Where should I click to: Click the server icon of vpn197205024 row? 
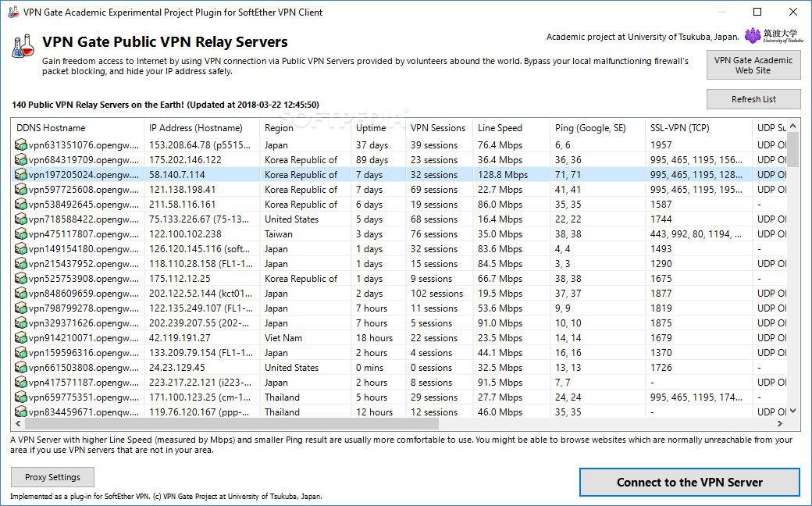[21, 175]
